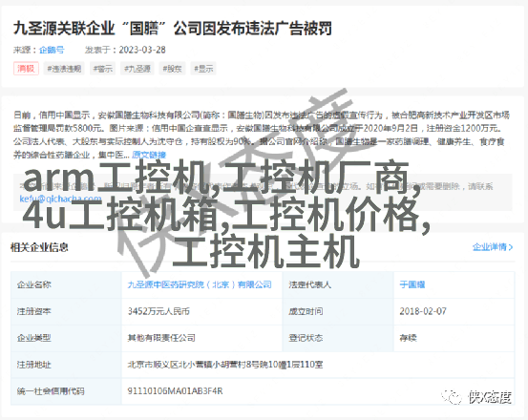The height and width of the screenshot is (420, 528).
Task: Open company 九圣源中医药研究院（北京）有限公司 link
Action: (x=200, y=284)
